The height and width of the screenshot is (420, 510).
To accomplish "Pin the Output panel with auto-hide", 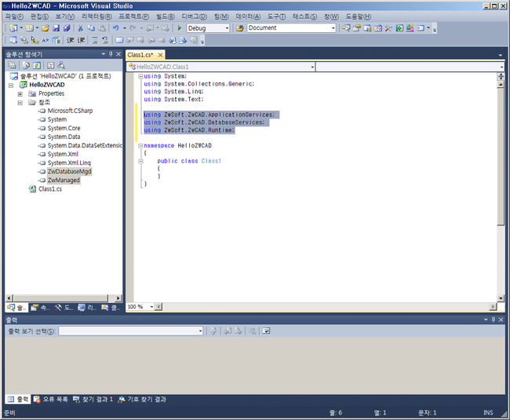I will (x=493, y=320).
